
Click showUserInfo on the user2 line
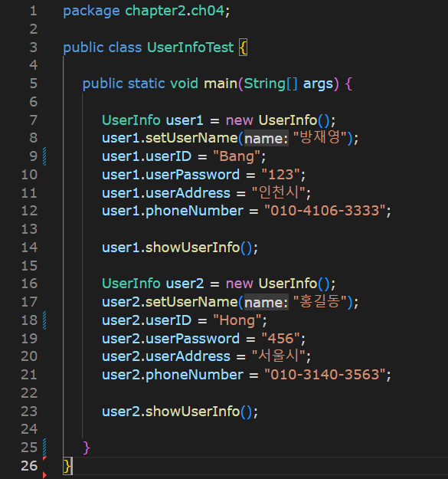tap(192, 412)
